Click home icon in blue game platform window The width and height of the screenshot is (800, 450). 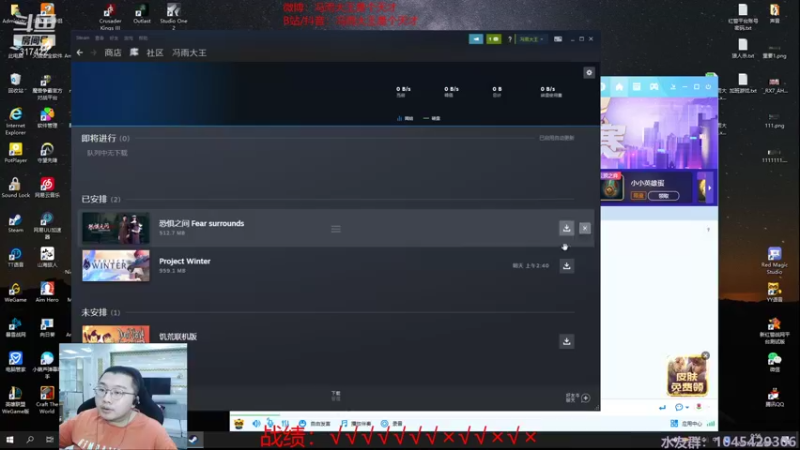(619, 87)
